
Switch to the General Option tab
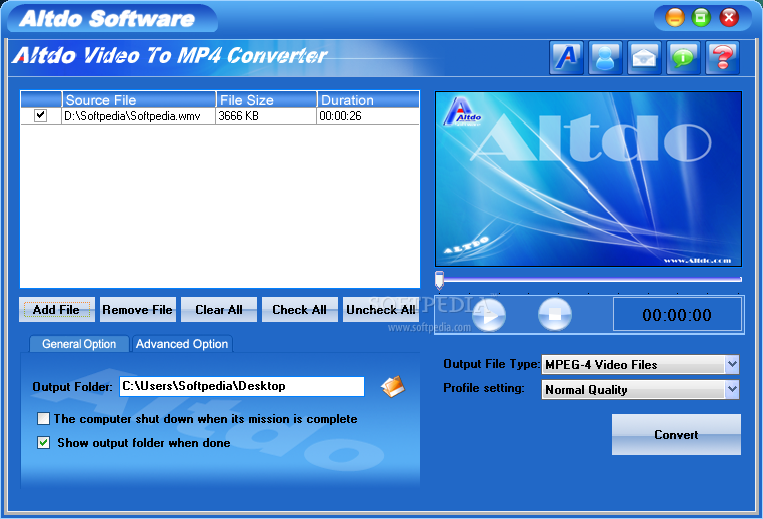(79, 344)
